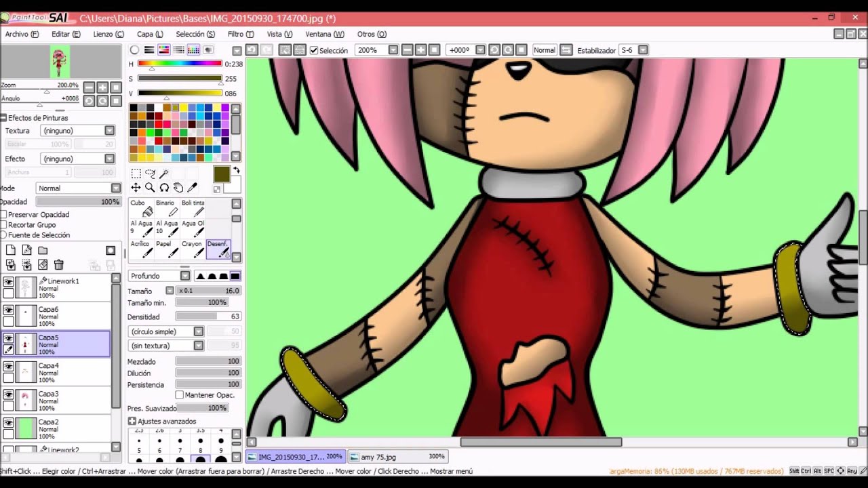Viewport: 868px width, 488px height.
Task: Enable Preservar Opacidad
Action: pyautogui.click(x=3, y=215)
